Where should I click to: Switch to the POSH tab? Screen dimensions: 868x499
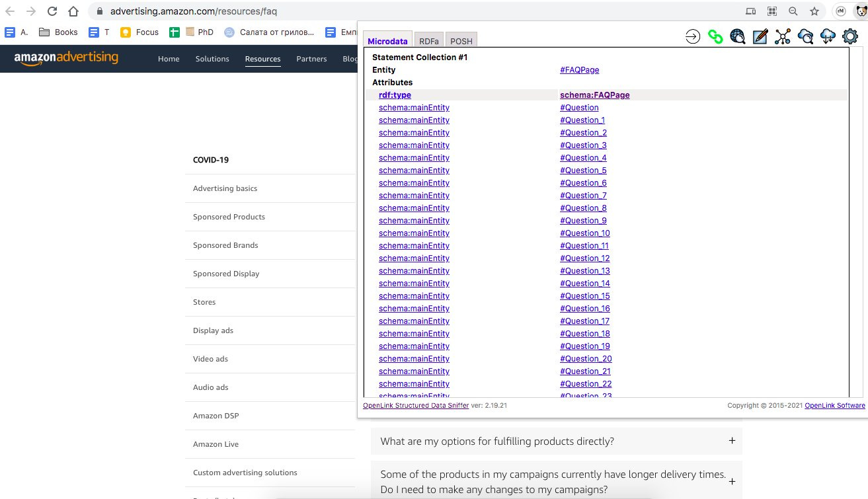click(x=461, y=40)
